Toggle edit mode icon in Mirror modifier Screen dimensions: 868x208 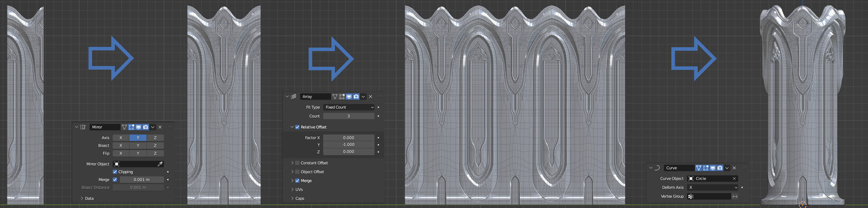132,127
